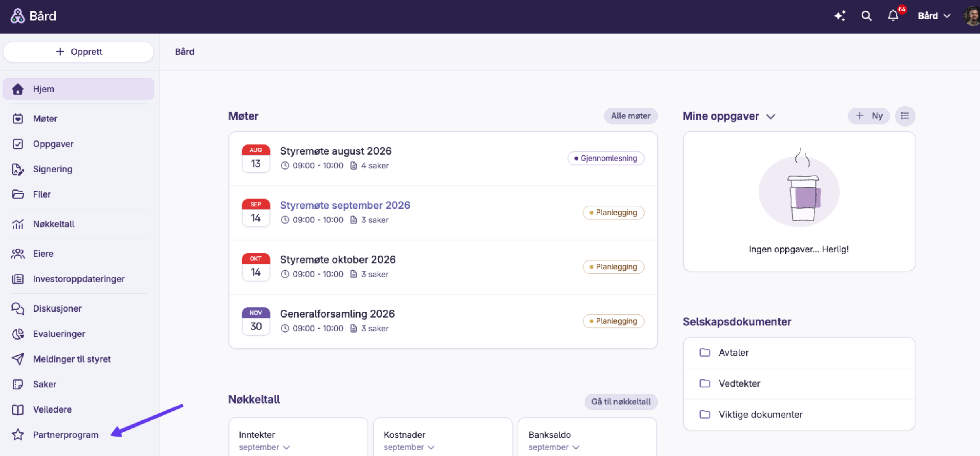Click the Planlegging badge on Generalforsamling 2026
This screenshot has width=980, height=456.
(x=613, y=321)
